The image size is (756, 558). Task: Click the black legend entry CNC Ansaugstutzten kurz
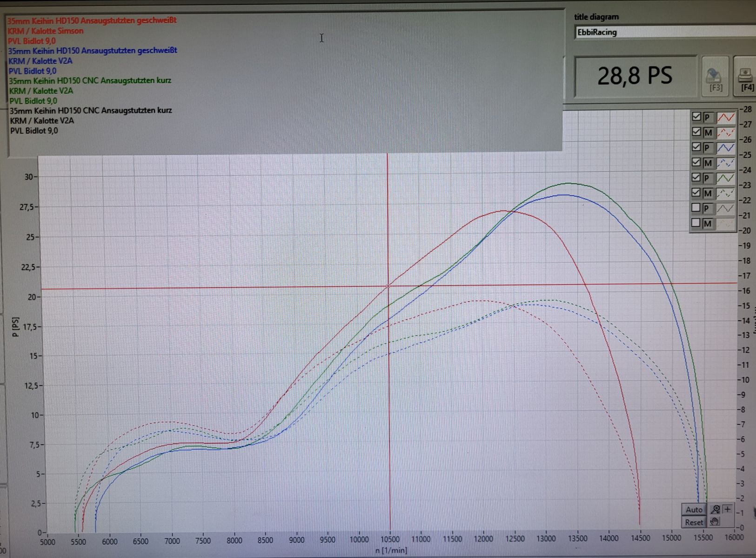pyautogui.click(x=91, y=111)
